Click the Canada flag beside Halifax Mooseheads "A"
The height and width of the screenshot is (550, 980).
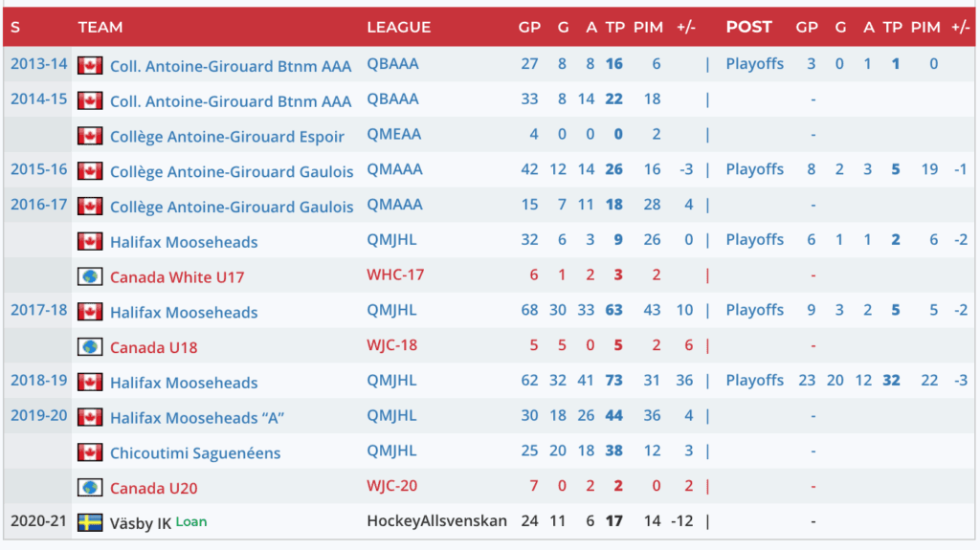(x=90, y=417)
